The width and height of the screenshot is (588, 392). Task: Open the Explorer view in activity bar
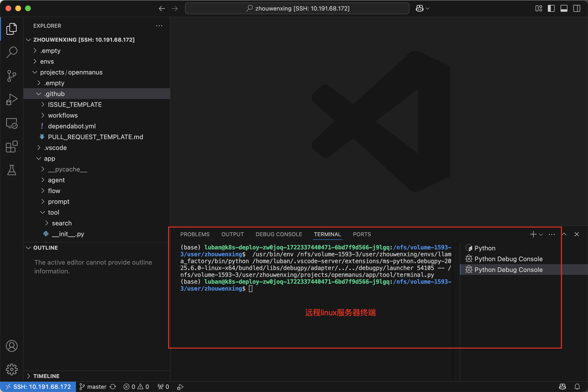(x=12, y=29)
